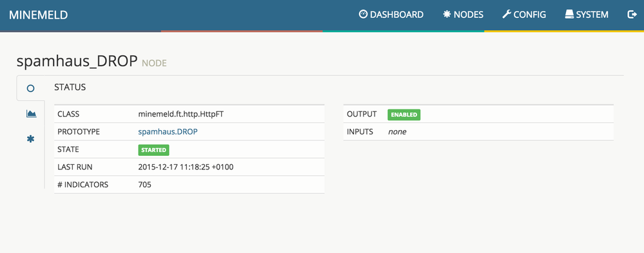Screen dimensions: 644x253
Task: Click the CLASS row label
Action: (68, 114)
